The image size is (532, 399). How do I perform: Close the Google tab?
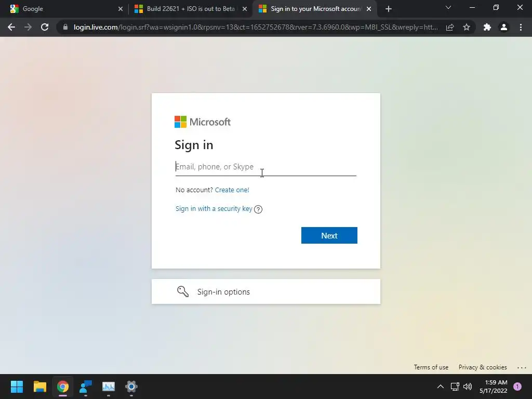tap(121, 9)
